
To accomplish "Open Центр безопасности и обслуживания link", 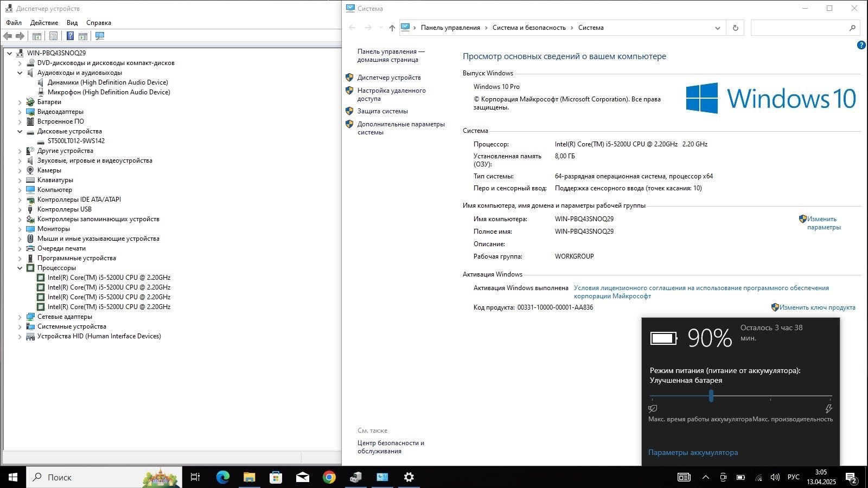I will pos(391,447).
